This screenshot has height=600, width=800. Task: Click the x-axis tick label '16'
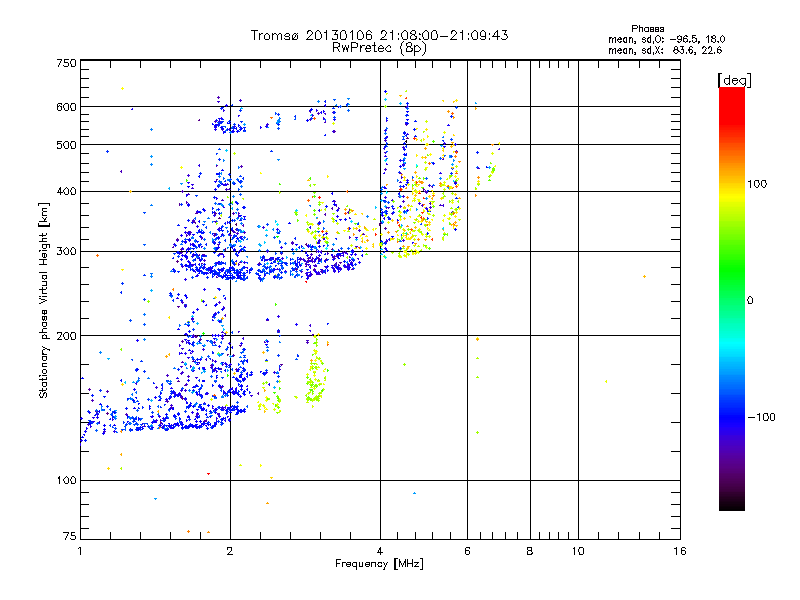click(680, 551)
